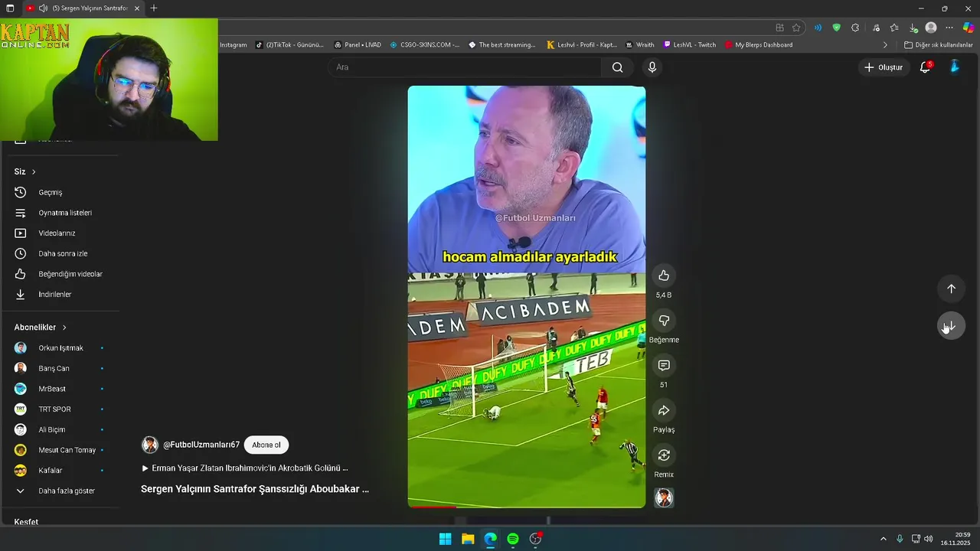Open the YouTube account avatar menu
980x551 pixels.
pos(955,67)
